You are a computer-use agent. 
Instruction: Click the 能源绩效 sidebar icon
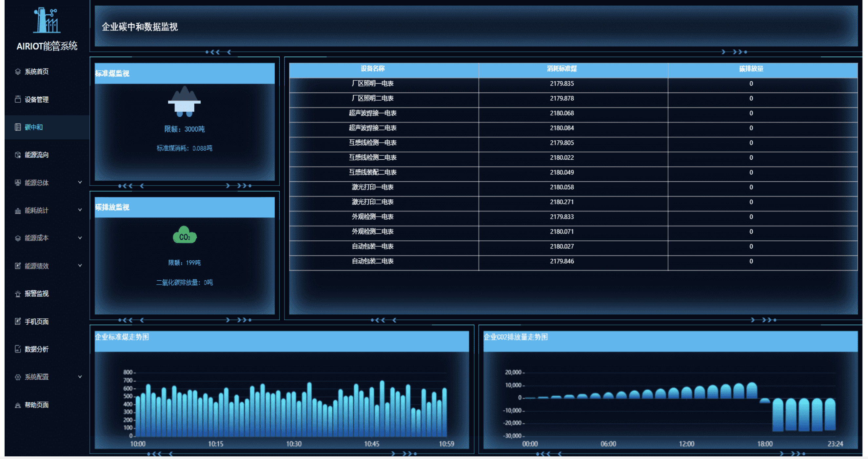pyautogui.click(x=18, y=266)
